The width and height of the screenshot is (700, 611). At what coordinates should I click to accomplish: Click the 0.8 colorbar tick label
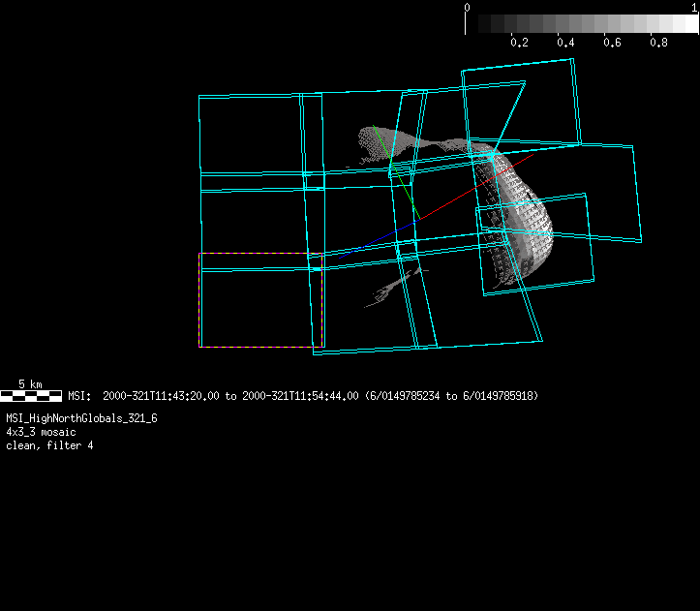658,44
